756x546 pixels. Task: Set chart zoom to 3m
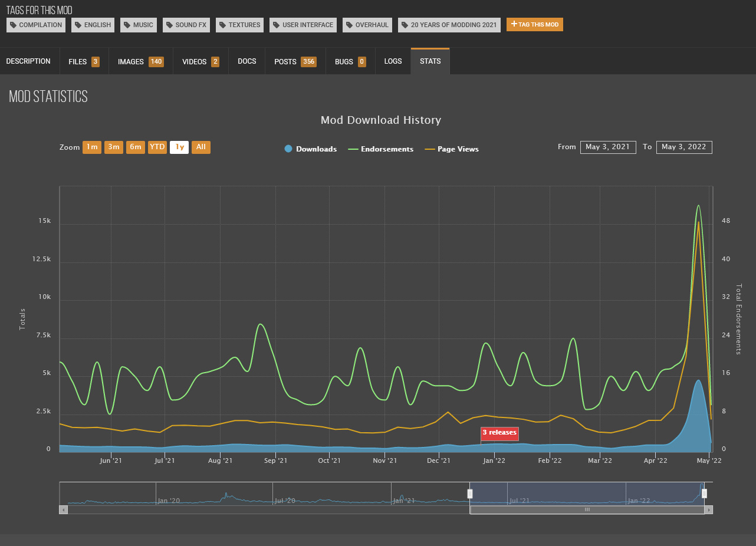click(x=114, y=147)
